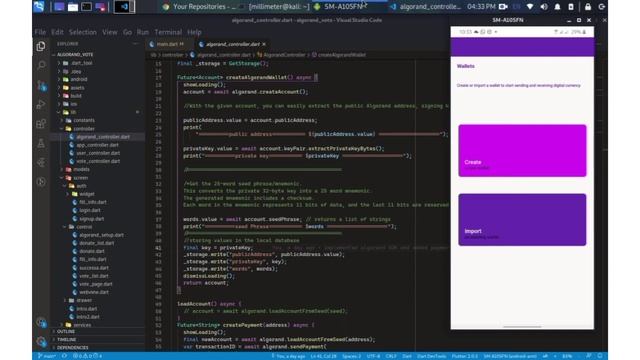Click errors and warnings count in status bar
This screenshot has height=360, width=640.
click(87, 356)
